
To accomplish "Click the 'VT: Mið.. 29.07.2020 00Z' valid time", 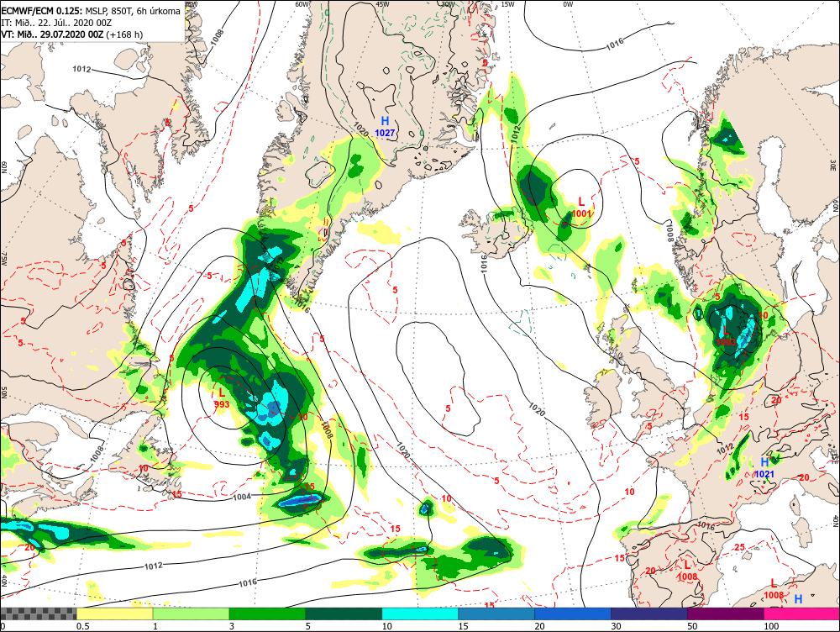I will pyautogui.click(x=52, y=34).
